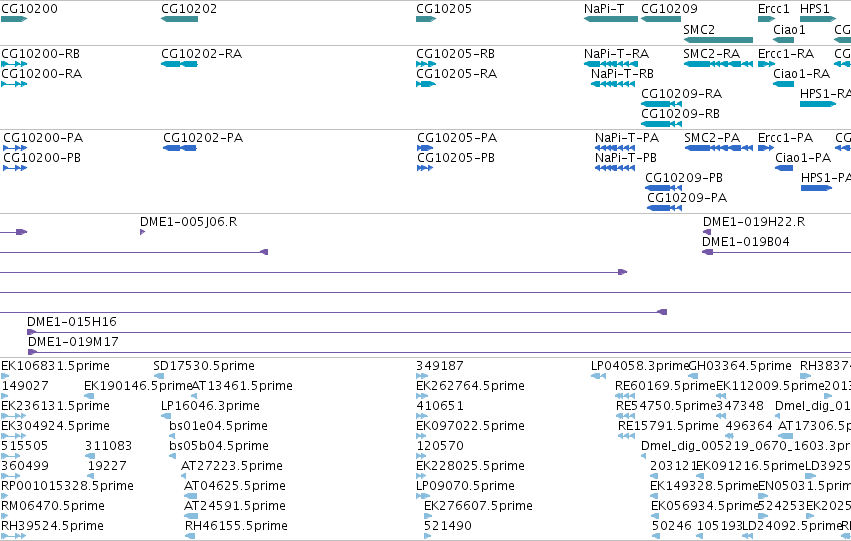This screenshot has width=851, height=541.
Task: Click the CG10205 gene label
Action: pyautogui.click(x=444, y=9)
